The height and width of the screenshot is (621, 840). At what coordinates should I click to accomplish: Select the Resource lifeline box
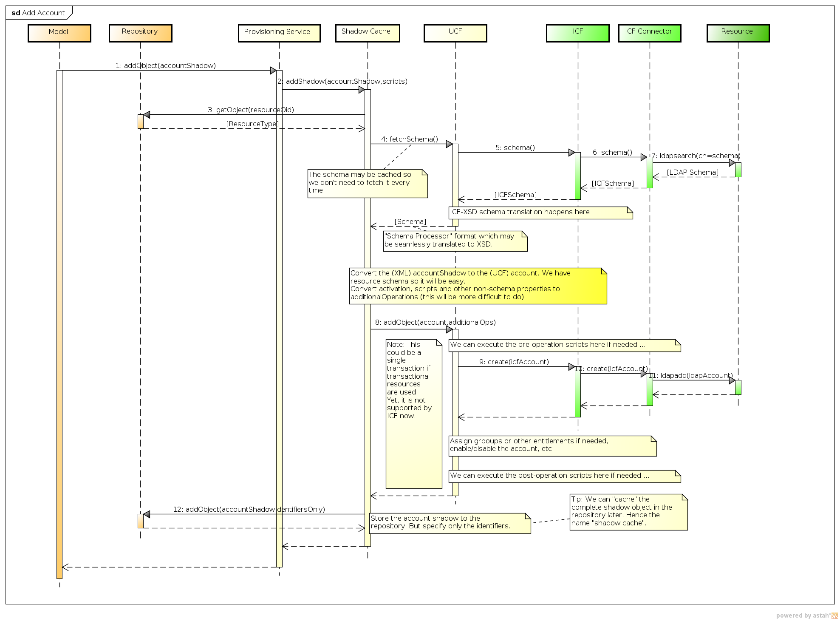738,33
